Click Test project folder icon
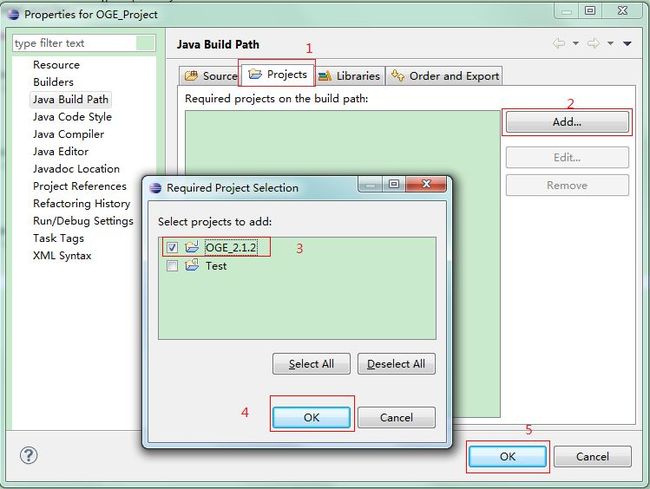The width and height of the screenshot is (650, 489). (x=192, y=265)
